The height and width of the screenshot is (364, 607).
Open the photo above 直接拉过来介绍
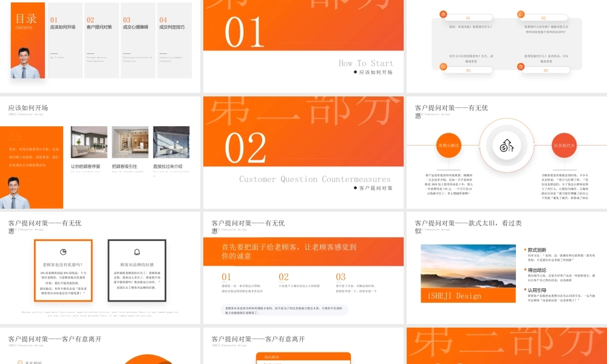click(x=171, y=142)
